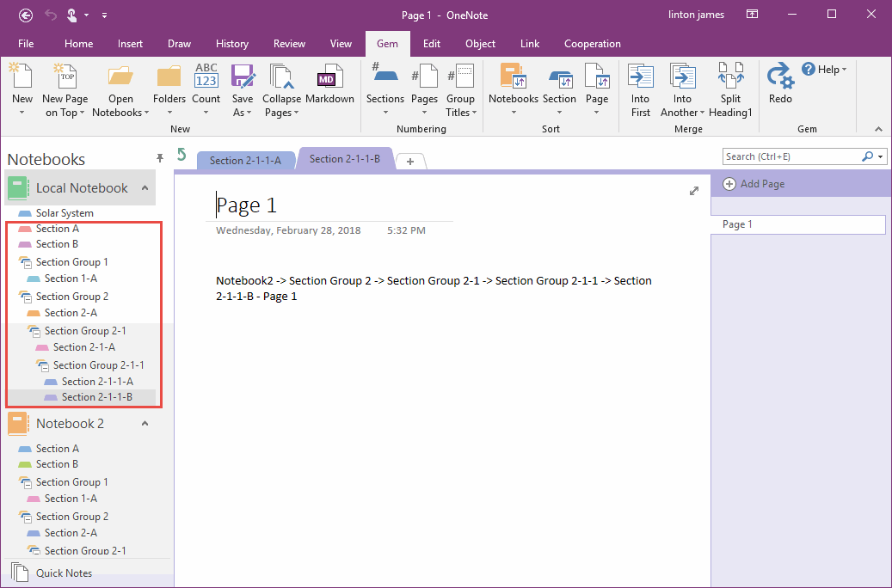Click the Count ABC 123 icon
892x588 pixels.
point(206,77)
